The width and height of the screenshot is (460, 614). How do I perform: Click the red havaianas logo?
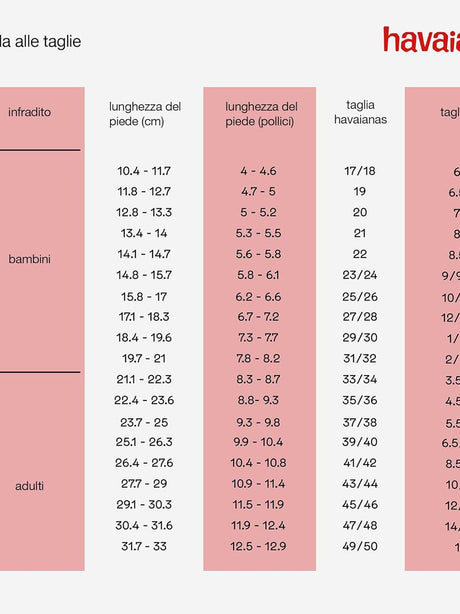coord(422,40)
